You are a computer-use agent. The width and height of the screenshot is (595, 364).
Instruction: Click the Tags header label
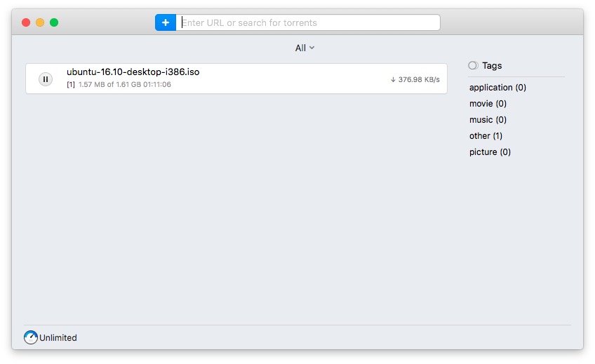click(x=492, y=65)
